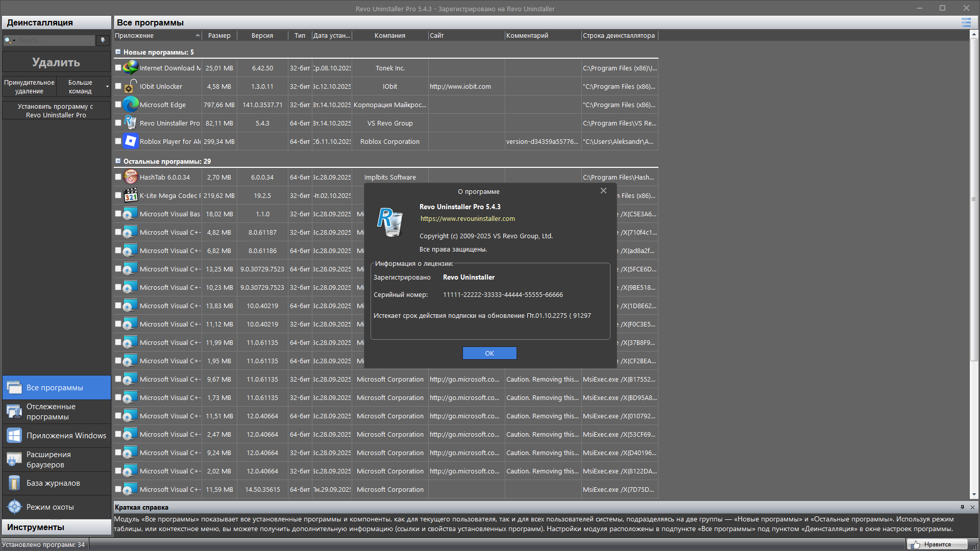Open the revouninstaller.com link
980x551 pixels.
click(x=468, y=219)
